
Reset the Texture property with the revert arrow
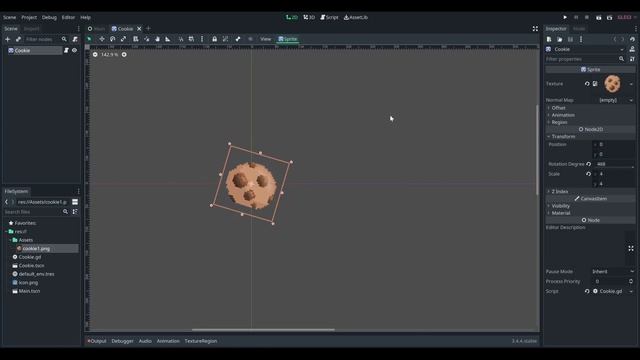point(587,84)
